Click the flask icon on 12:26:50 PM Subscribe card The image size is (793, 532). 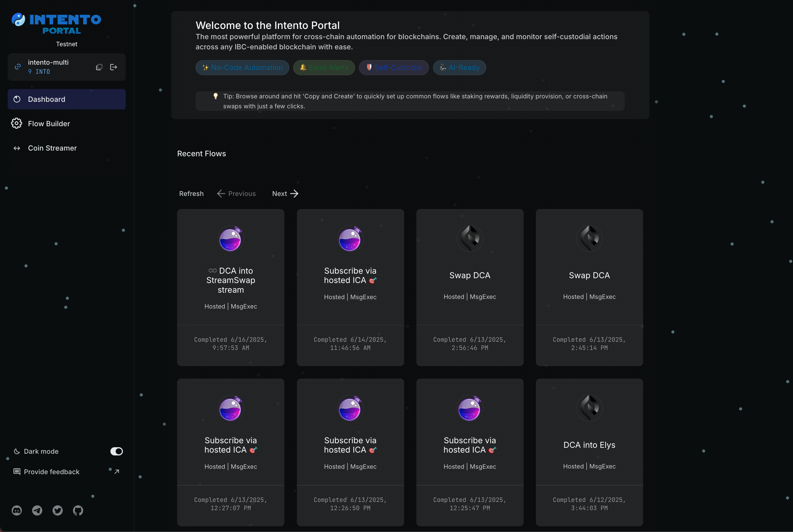click(350, 408)
